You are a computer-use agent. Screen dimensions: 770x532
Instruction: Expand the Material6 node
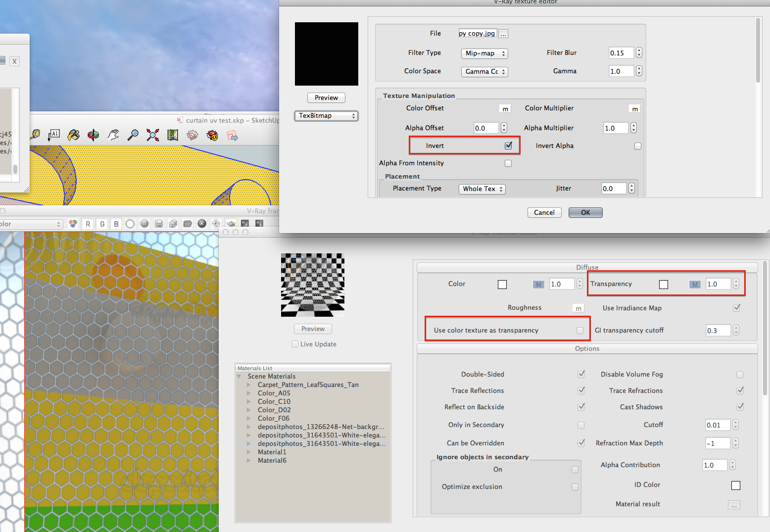[249, 460]
